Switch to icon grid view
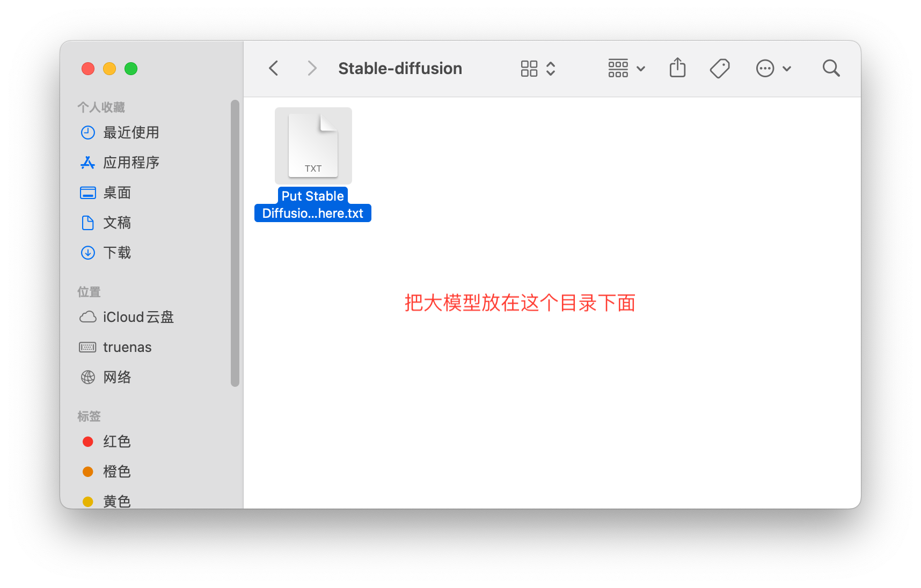The height and width of the screenshot is (588, 921). point(529,68)
